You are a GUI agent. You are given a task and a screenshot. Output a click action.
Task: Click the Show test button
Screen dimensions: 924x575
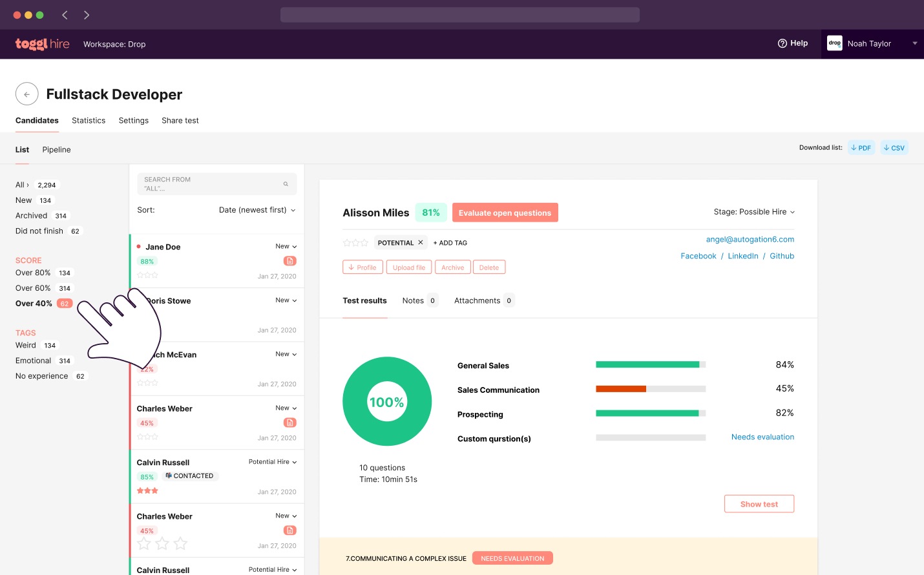click(x=759, y=504)
